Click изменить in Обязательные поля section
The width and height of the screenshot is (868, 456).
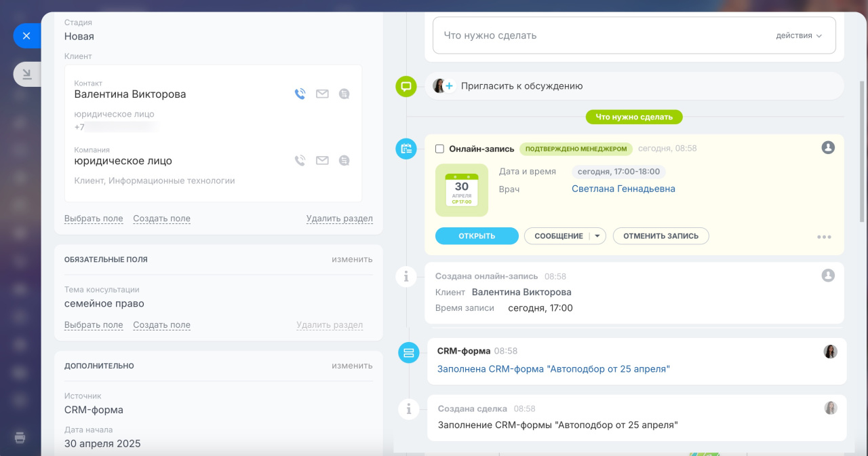(352, 259)
